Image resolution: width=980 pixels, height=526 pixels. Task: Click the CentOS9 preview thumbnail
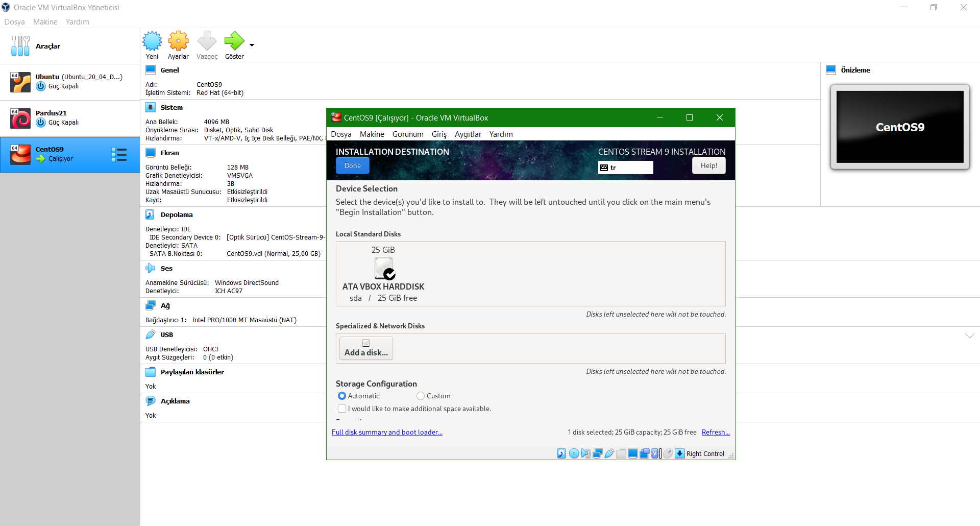pyautogui.click(x=900, y=127)
